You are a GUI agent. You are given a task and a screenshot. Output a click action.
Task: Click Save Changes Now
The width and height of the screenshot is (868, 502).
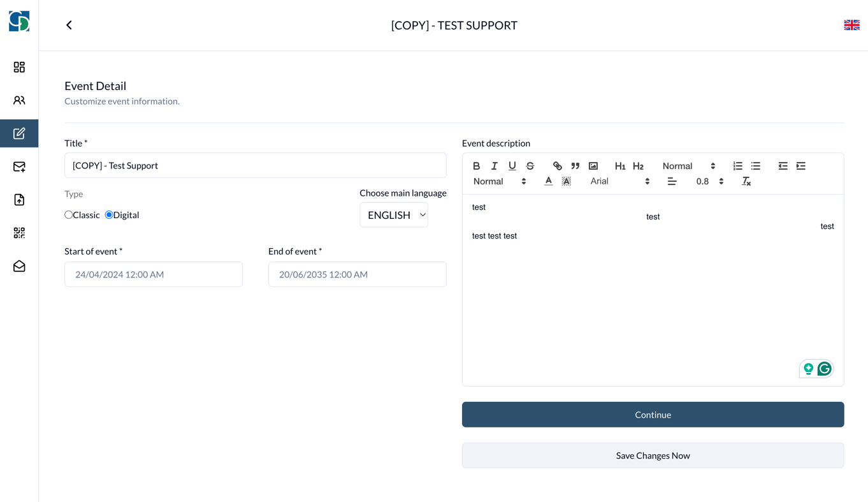tap(653, 455)
